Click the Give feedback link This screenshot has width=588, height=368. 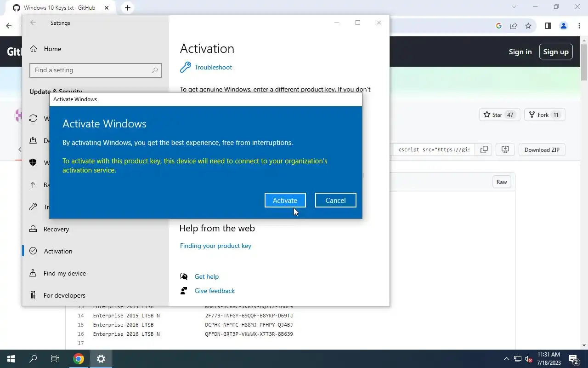(215, 291)
